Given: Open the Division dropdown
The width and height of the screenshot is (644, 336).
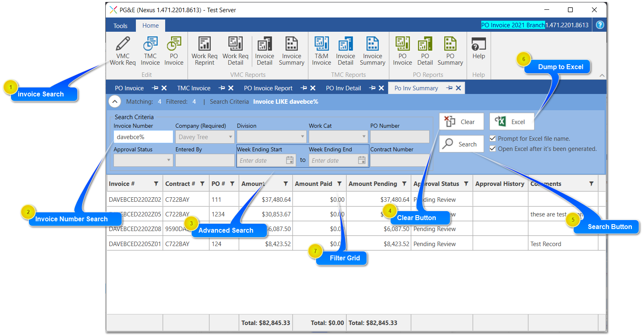Looking at the screenshot, I should 271,137.
